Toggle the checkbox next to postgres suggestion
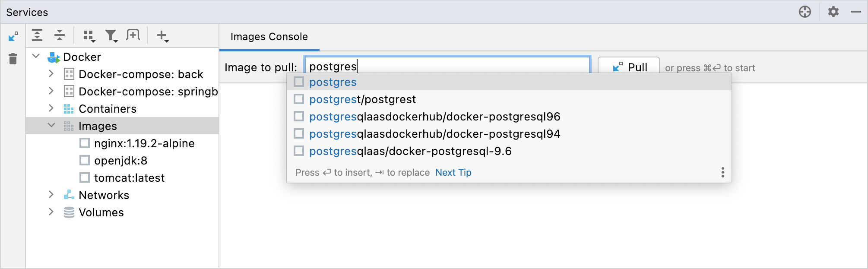Image resolution: width=868 pixels, height=269 pixels. [x=298, y=82]
